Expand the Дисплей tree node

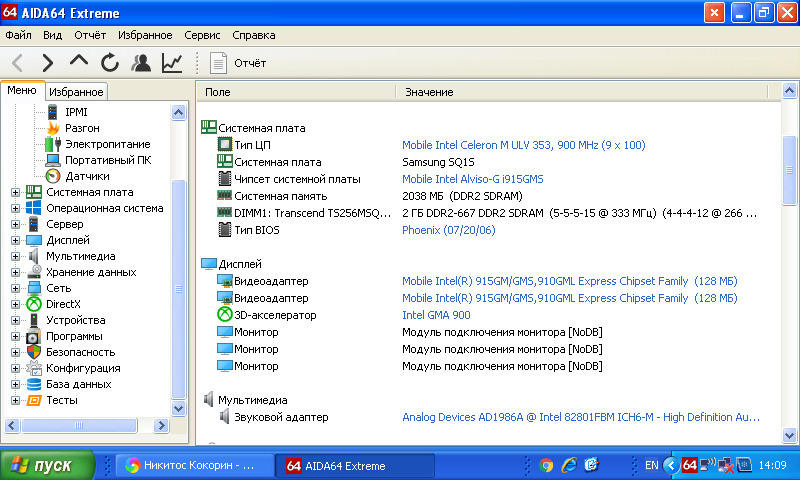coord(15,240)
